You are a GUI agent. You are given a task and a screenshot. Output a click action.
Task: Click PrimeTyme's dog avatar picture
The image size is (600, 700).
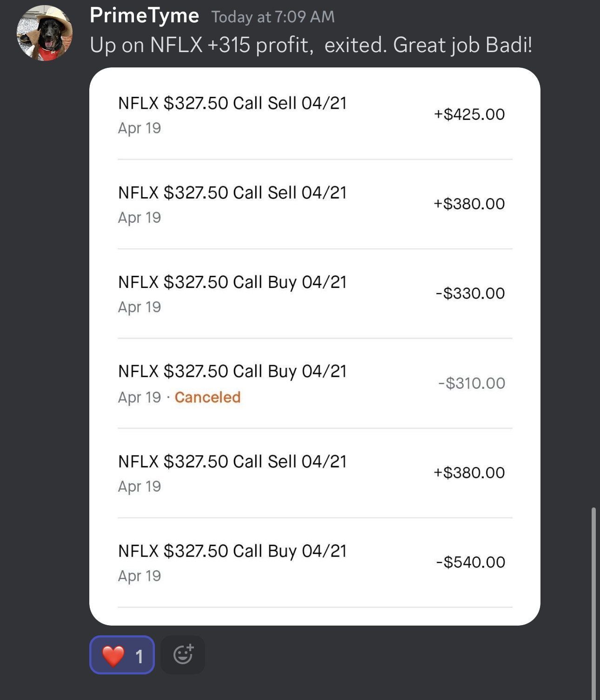point(45,33)
